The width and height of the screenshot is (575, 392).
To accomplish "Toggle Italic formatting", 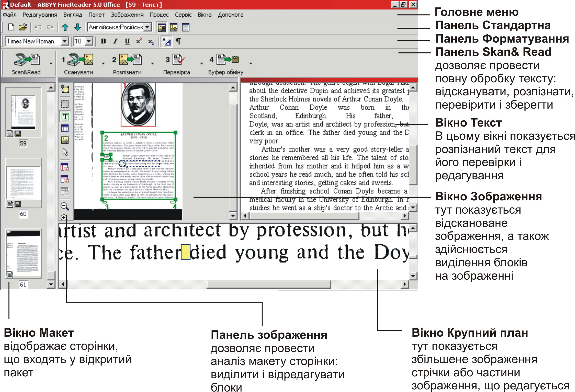I will coord(115,41).
